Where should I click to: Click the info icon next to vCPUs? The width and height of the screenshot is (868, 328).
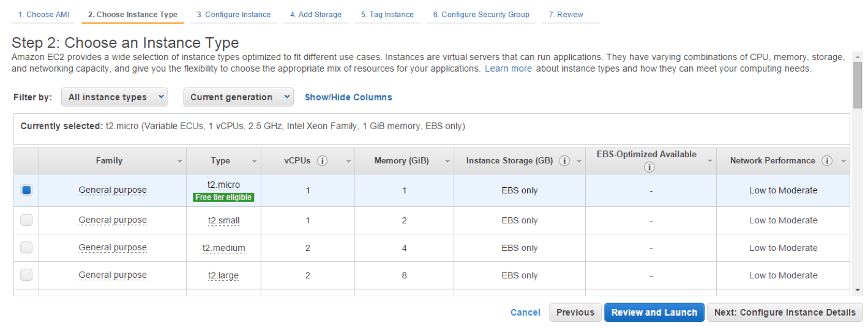point(323,161)
